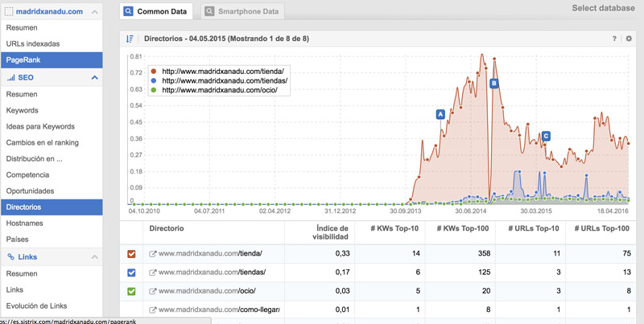Collapse the madridxanadu.com sidebar section
Screen dimensions: 644x324
[95, 12]
